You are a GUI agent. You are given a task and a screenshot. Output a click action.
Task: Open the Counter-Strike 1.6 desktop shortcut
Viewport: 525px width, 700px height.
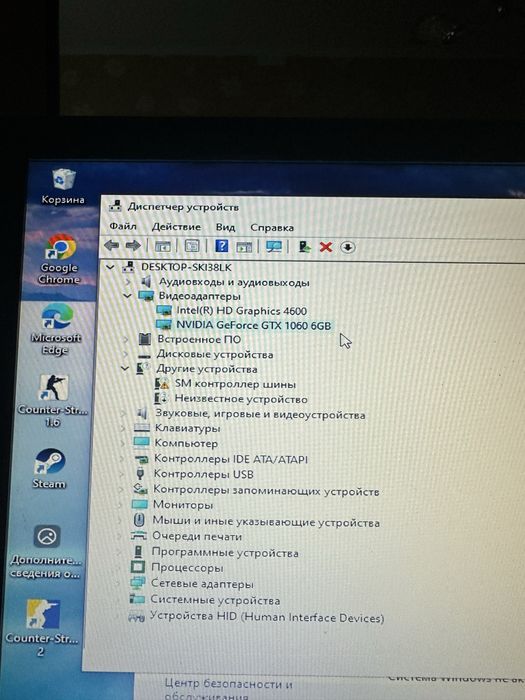pyautogui.click(x=53, y=400)
